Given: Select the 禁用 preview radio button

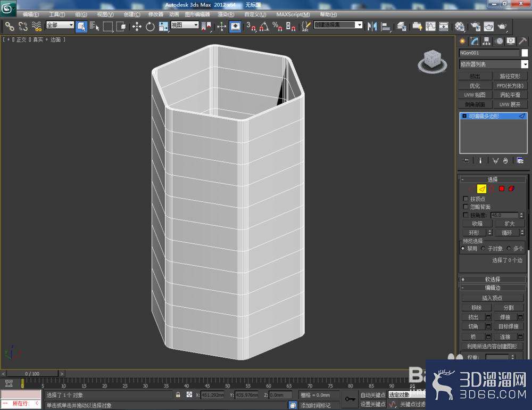Looking at the screenshot, I should pyautogui.click(x=463, y=249).
